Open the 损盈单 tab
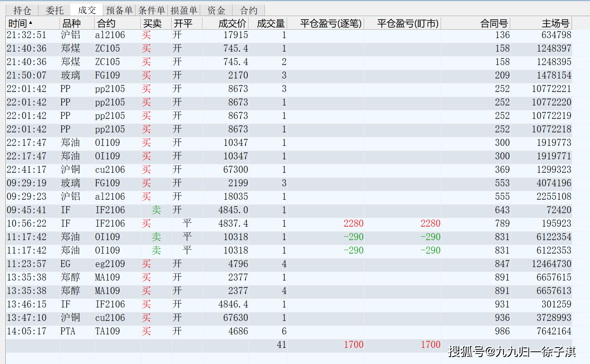590x364 pixels. 184,10
